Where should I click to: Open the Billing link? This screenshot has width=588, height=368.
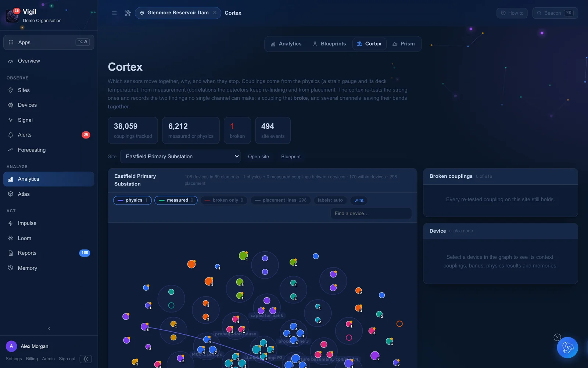pyautogui.click(x=32, y=359)
